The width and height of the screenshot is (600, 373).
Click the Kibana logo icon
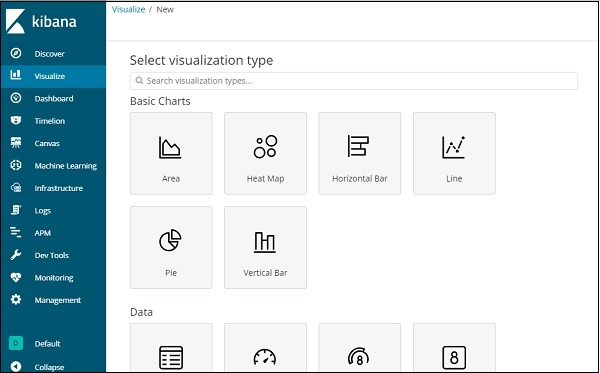tap(15, 21)
